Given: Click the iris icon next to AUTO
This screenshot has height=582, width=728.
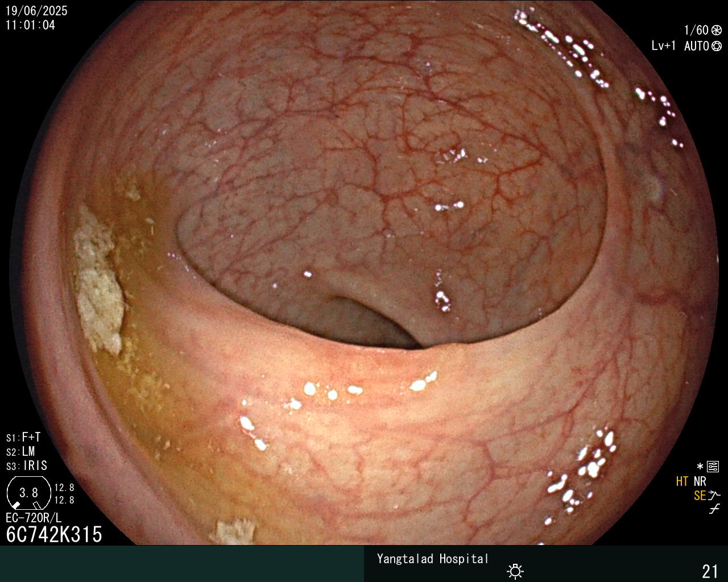Looking at the screenshot, I should coord(717,46).
